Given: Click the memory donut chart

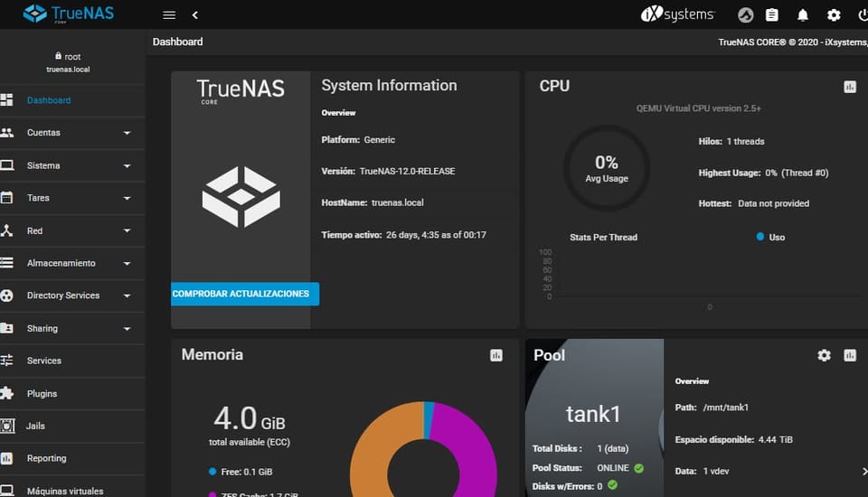Looking at the screenshot, I should [x=423, y=448].
